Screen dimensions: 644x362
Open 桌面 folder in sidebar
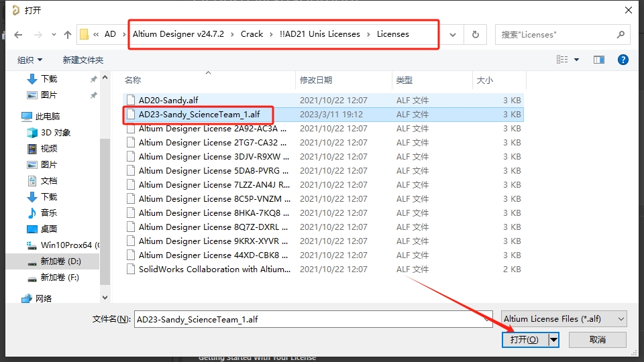[49, 229]
